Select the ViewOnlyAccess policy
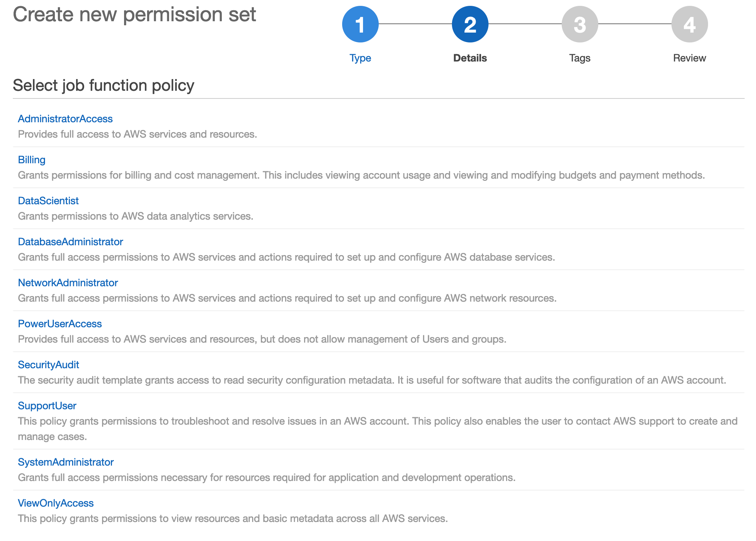 coord(56,503)
